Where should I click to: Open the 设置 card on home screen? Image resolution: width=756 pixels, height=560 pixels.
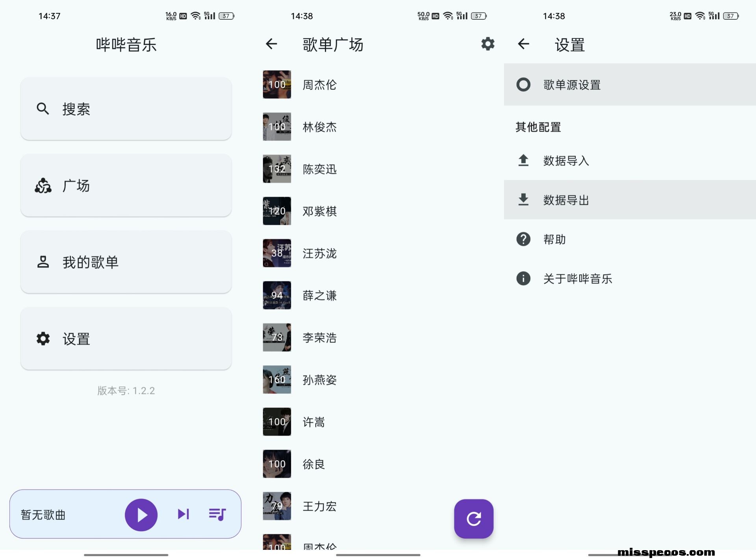pos(126,338)
